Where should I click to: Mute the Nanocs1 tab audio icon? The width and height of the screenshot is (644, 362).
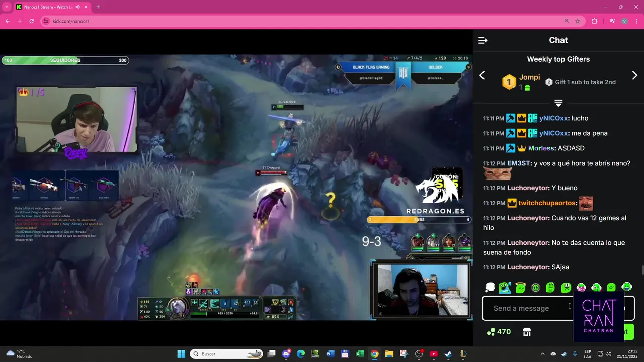click(x=78, y=7)
